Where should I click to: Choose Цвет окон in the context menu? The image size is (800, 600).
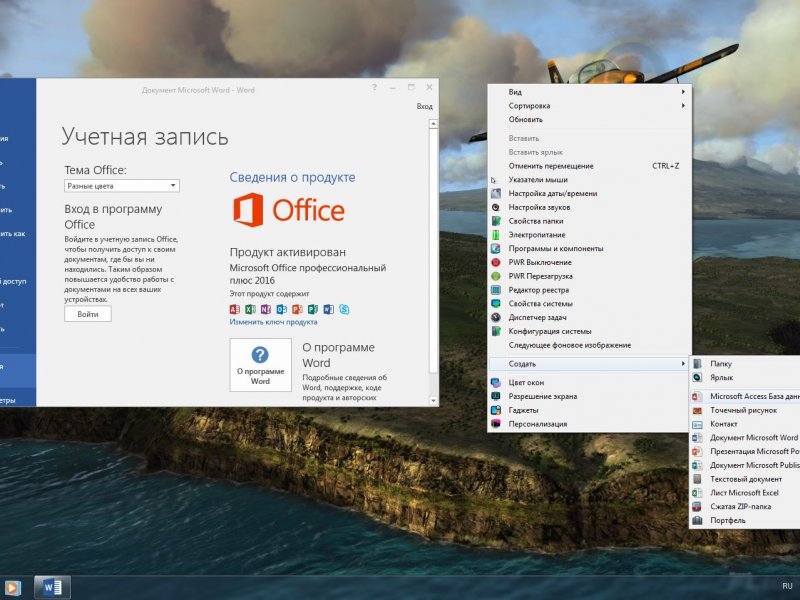click(x=590, y=382)
